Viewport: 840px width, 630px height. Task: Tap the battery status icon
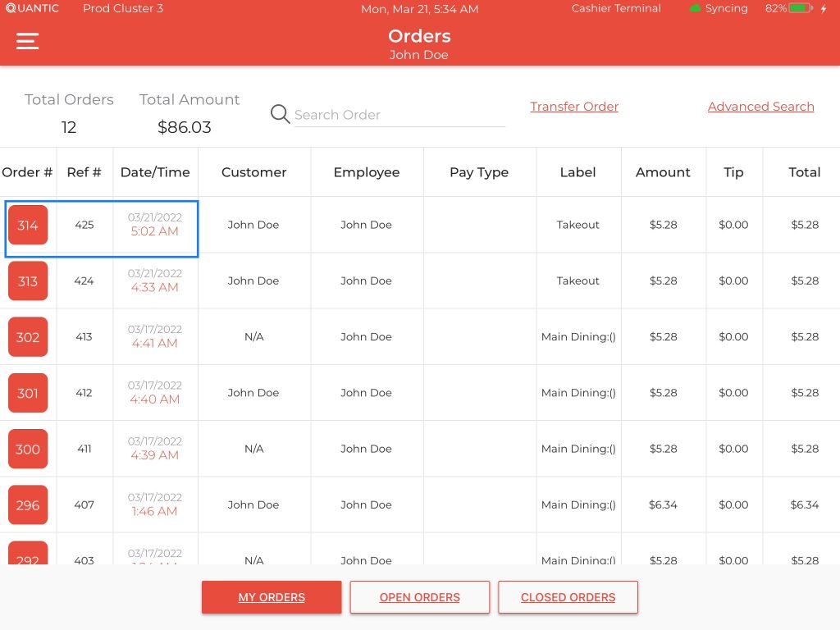801,8
